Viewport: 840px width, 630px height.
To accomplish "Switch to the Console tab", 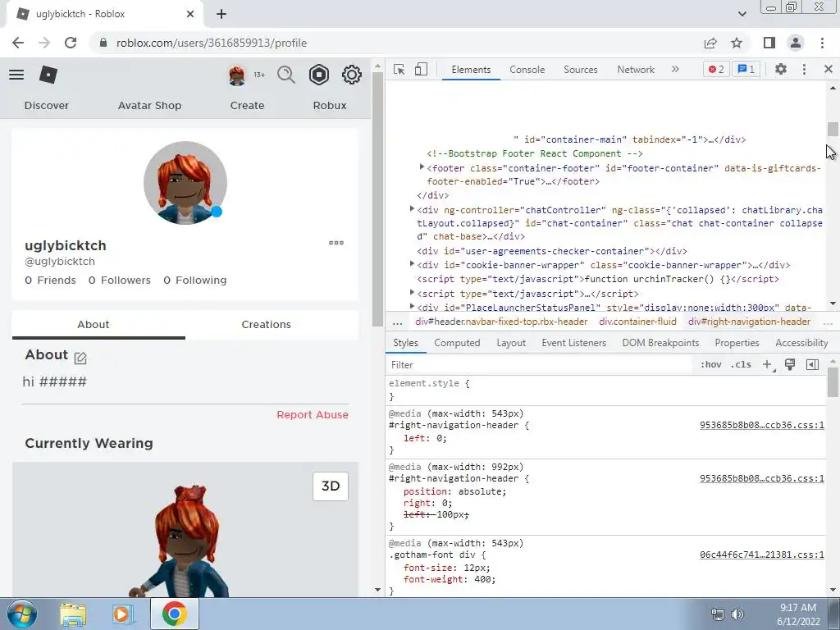I will click(x=527, y=70).
